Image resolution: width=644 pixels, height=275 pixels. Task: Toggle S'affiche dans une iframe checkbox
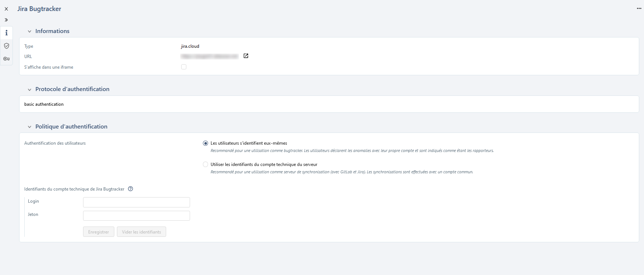coord(184,67)
